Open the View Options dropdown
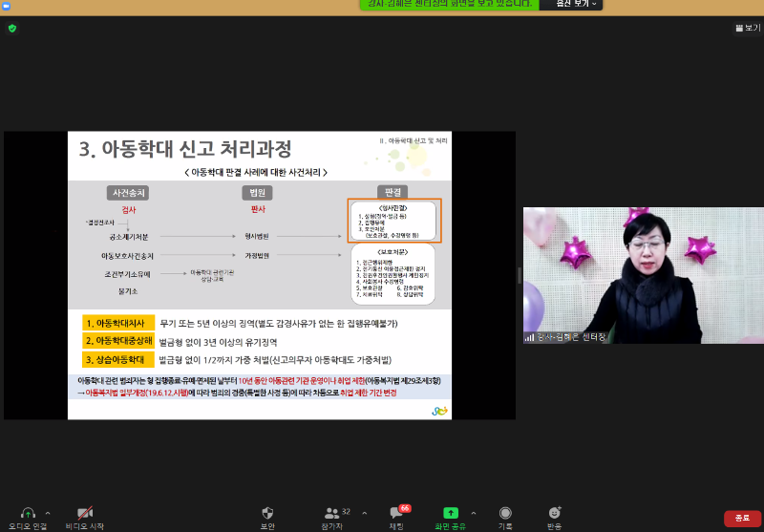 click(x=577, y=4)
